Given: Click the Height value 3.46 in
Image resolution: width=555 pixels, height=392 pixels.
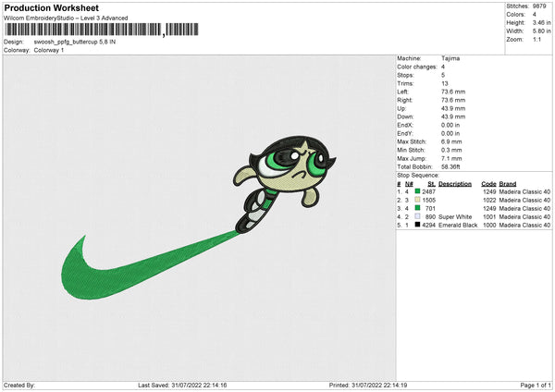Looking at the screenshot, I should [541, 22].
